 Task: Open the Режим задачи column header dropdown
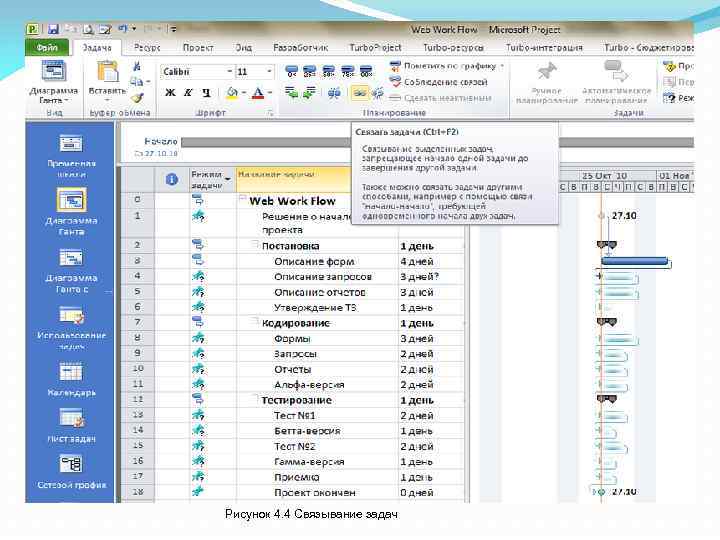click(x=228, y=180)
